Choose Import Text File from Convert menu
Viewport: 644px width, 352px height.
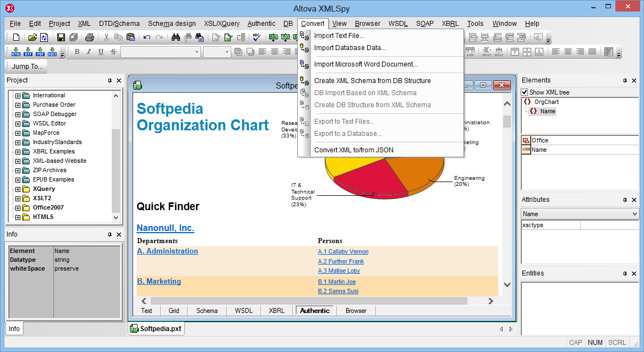(339, 36)
